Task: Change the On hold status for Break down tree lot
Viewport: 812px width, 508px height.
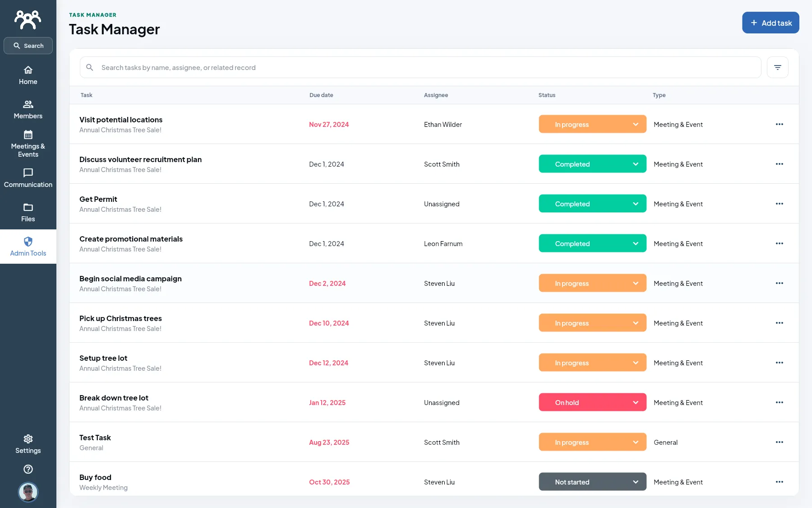Action: click(x=592, y=402)
